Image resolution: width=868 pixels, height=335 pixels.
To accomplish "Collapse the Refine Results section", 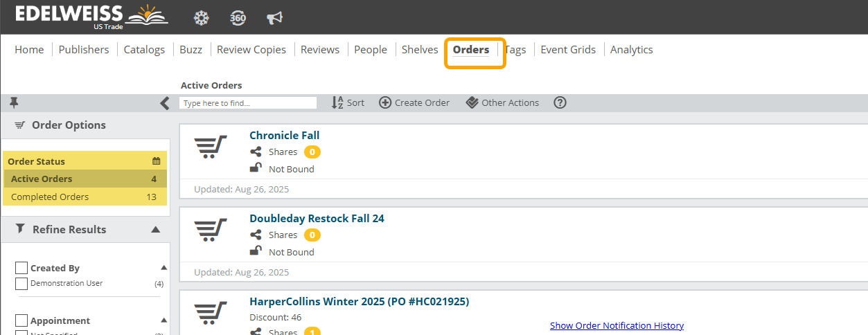I will 156,230.
